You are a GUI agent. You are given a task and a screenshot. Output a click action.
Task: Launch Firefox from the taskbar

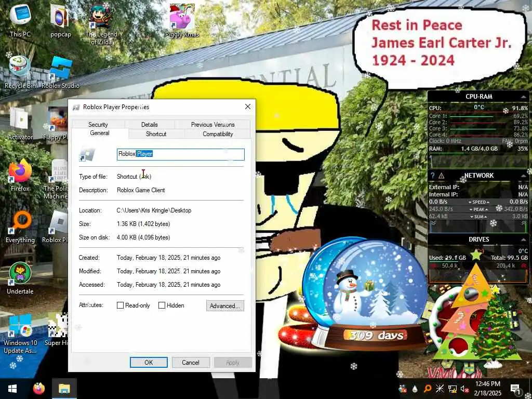coord(38,389)
